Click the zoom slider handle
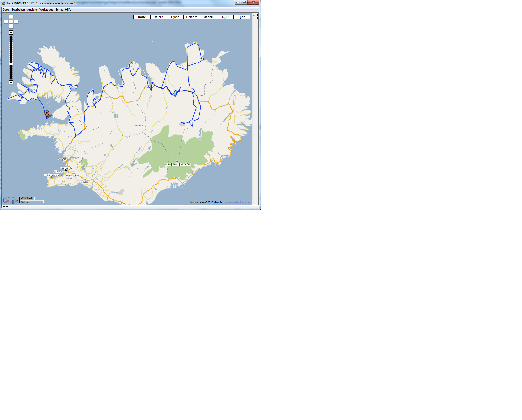This screenshot has width=522, height=420. 11,64
